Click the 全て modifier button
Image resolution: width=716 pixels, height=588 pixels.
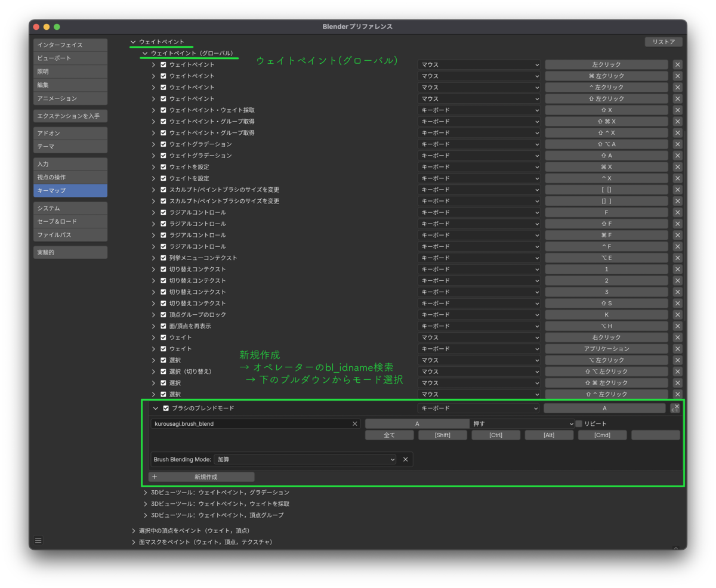(x=390, y=435)
